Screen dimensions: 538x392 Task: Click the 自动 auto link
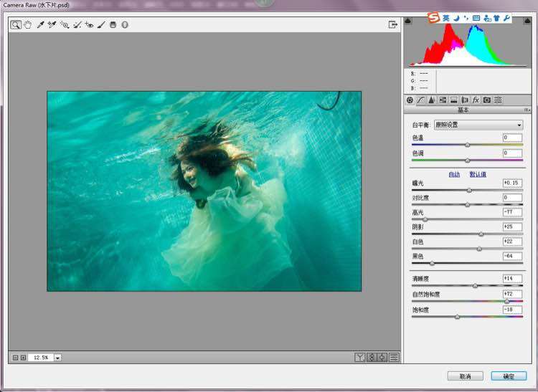454,174
